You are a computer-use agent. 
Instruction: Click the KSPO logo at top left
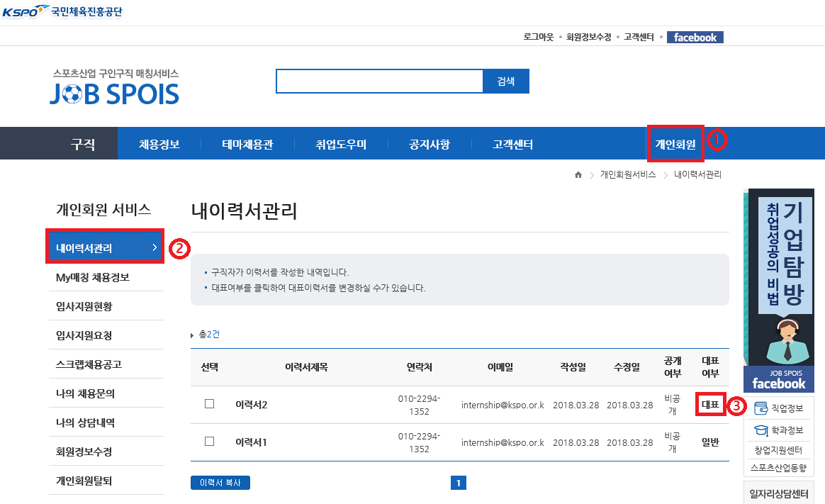[x=62, y=12]
